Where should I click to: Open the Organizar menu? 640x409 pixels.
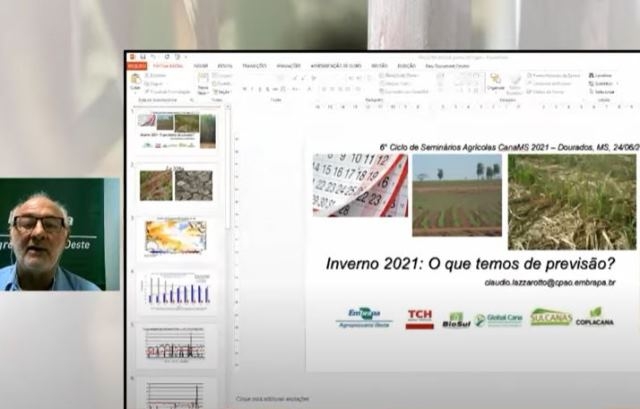click(496, 82)
